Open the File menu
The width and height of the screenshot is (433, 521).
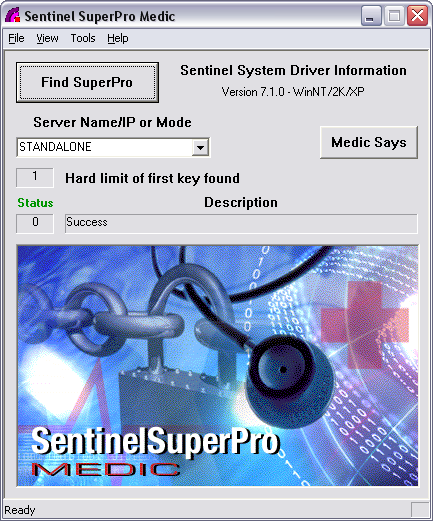coord(16,38)
